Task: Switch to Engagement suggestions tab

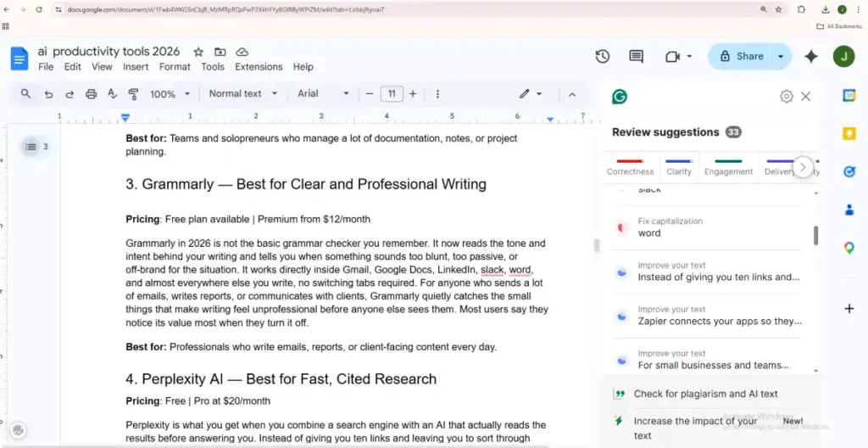Action: 728,167
